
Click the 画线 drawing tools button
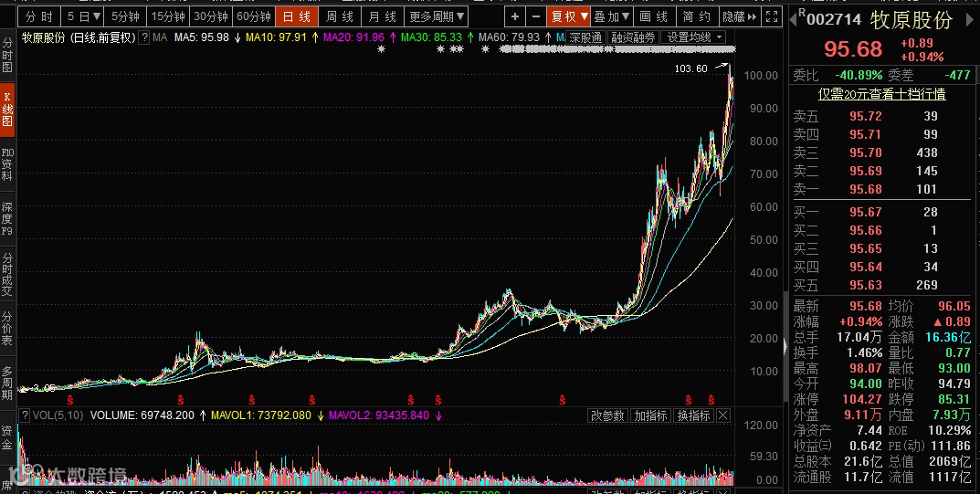(654, 16)
